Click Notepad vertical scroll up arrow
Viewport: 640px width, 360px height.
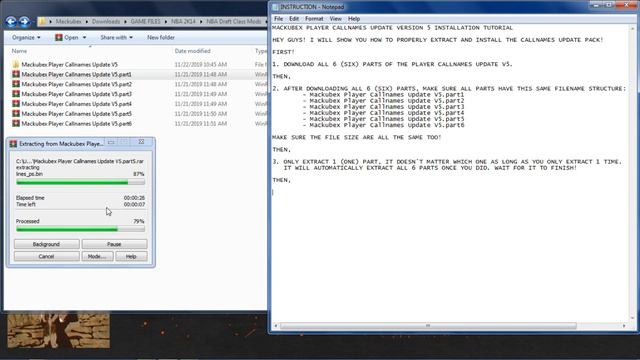tap(633, 28)
